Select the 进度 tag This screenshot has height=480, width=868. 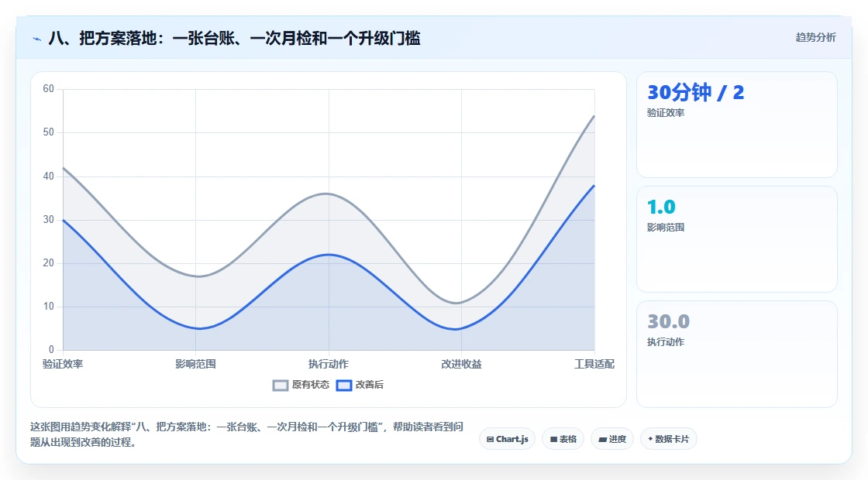coord(612,439)
